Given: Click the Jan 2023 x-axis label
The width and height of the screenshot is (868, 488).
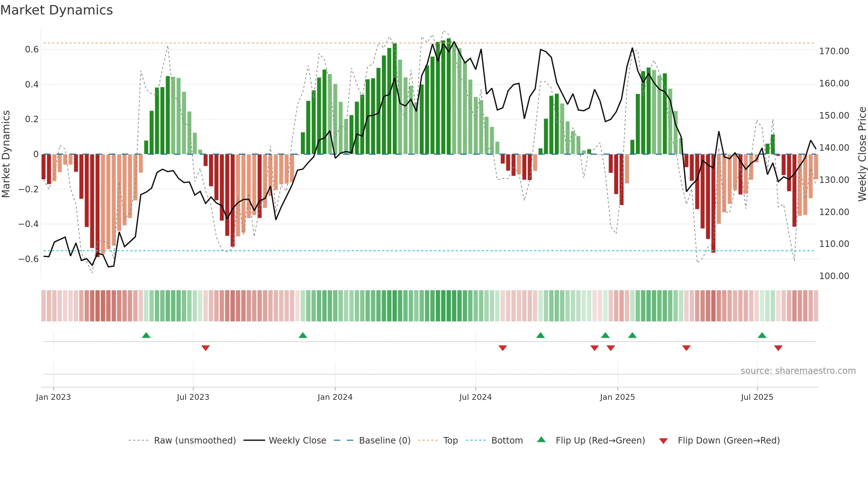Looking at the screenshot, I should pos(54,397).
